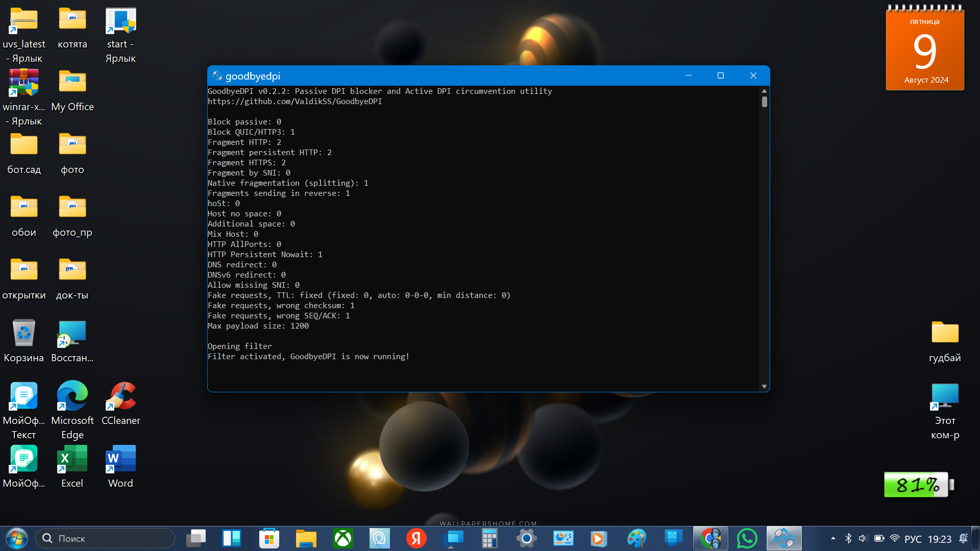Open volume control in tray
Viewport: 980px width, 551px height.
[863, 538]
